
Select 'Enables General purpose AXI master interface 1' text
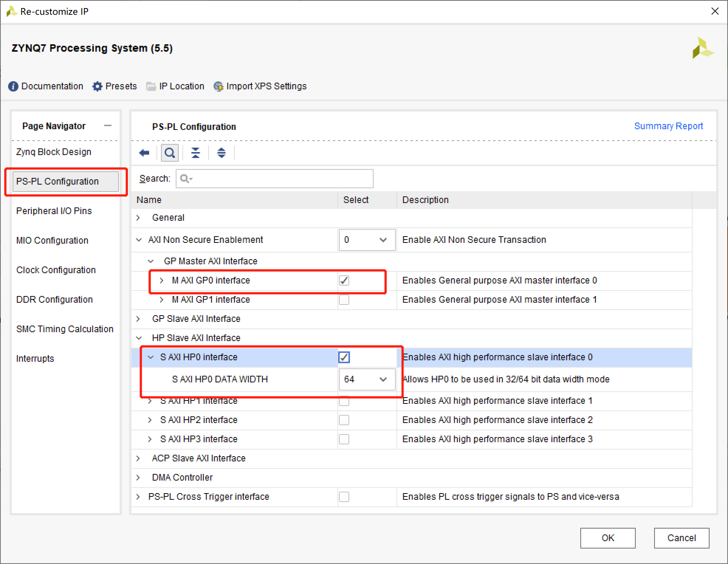tap(499, 300)
